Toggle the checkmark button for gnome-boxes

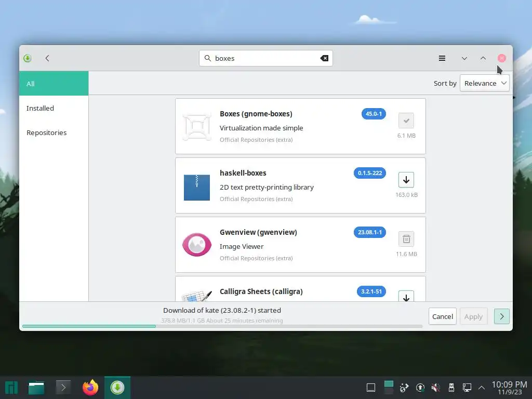[406, 121]
